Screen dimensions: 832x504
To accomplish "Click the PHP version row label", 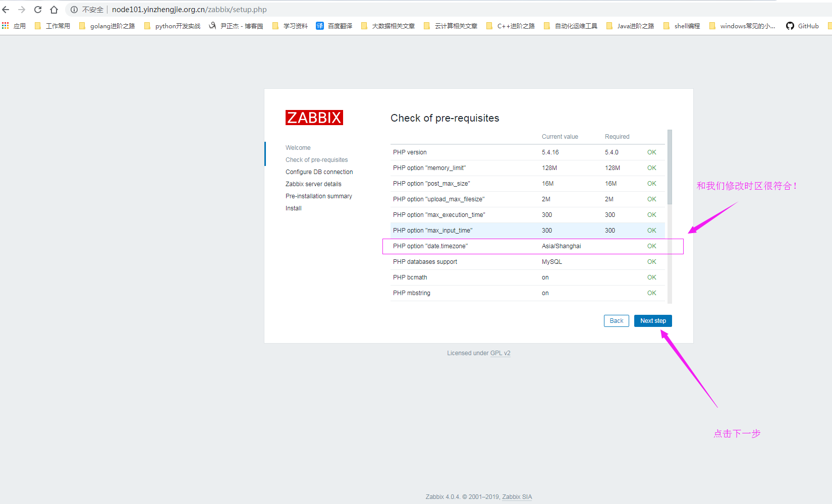I will click(410, 152).
